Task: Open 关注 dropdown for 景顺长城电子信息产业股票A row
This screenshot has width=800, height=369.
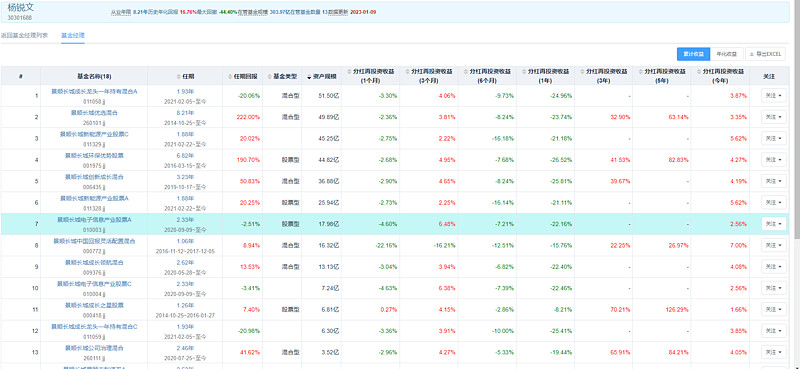Action: (x=774, y=224)
